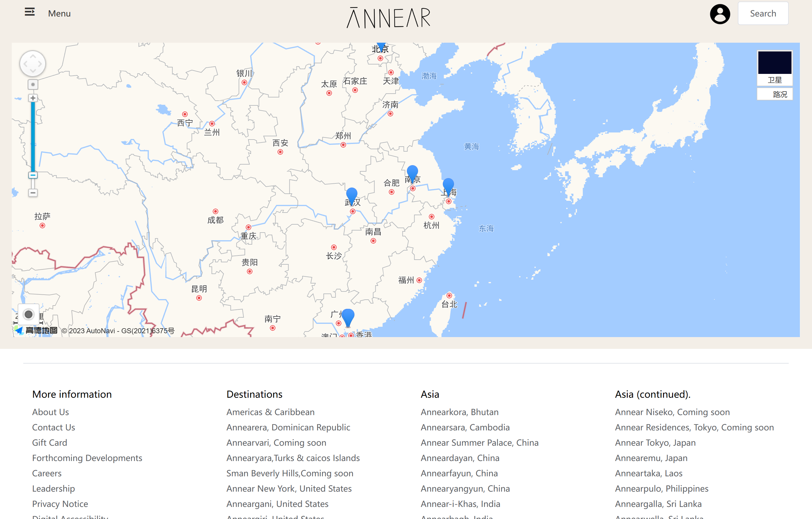Open Annear Niseko, Coming soon link
This screenshot has height=519, width=812.
[672, 412]
